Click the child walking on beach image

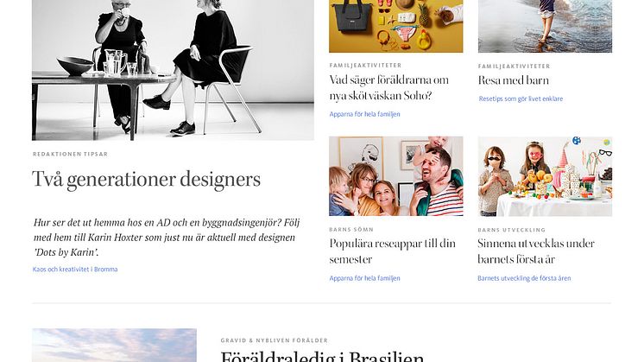coord(545,26)
